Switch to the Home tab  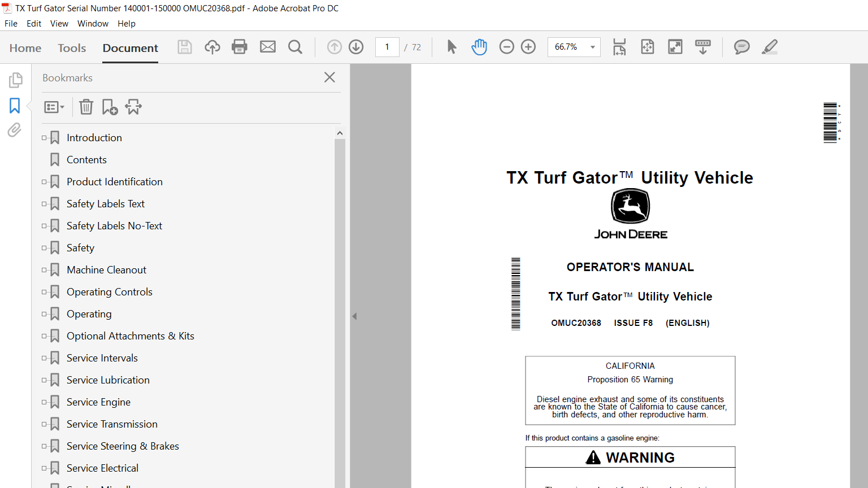pos(25,48)
